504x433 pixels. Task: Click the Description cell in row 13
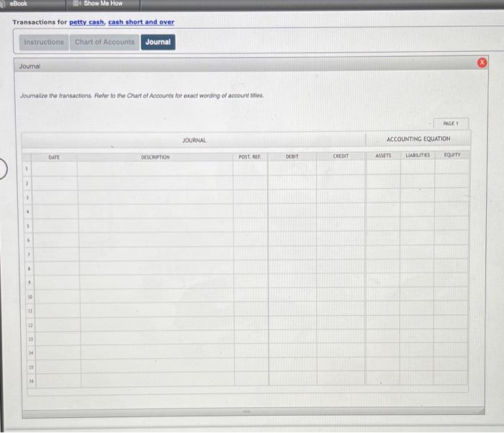(157, 339)
